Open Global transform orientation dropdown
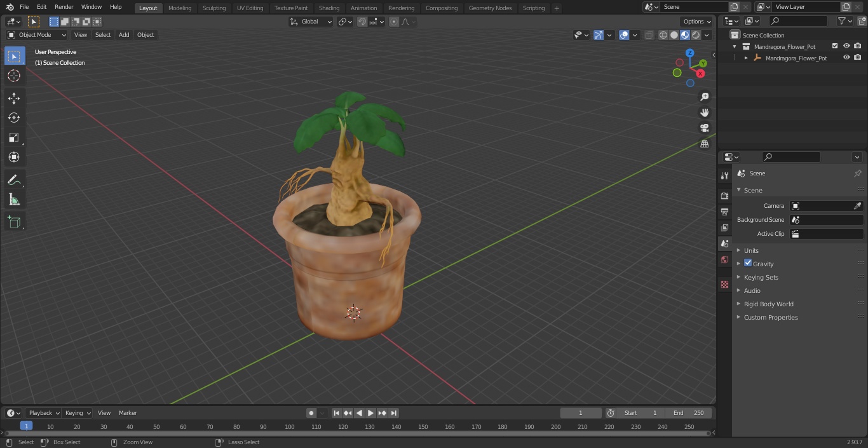The image size is (868, 448). coord(311,22)
